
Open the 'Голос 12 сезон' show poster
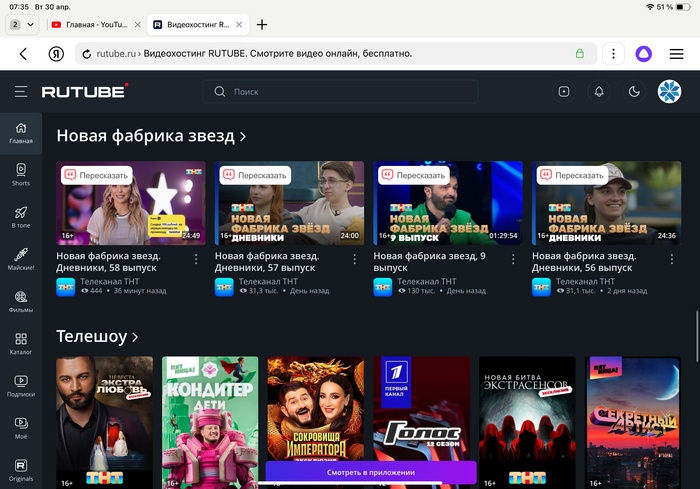click(x=421, y=420)
